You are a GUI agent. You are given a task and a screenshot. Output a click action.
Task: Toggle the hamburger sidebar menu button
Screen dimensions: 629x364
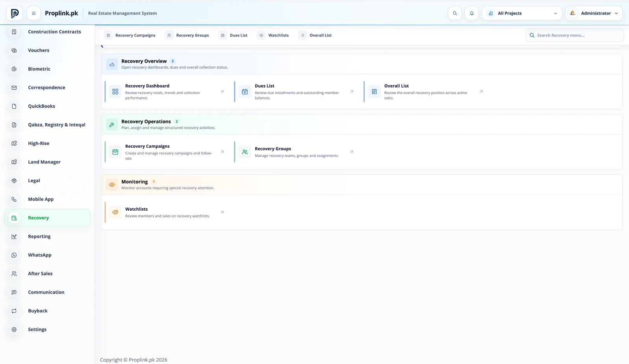33,13
